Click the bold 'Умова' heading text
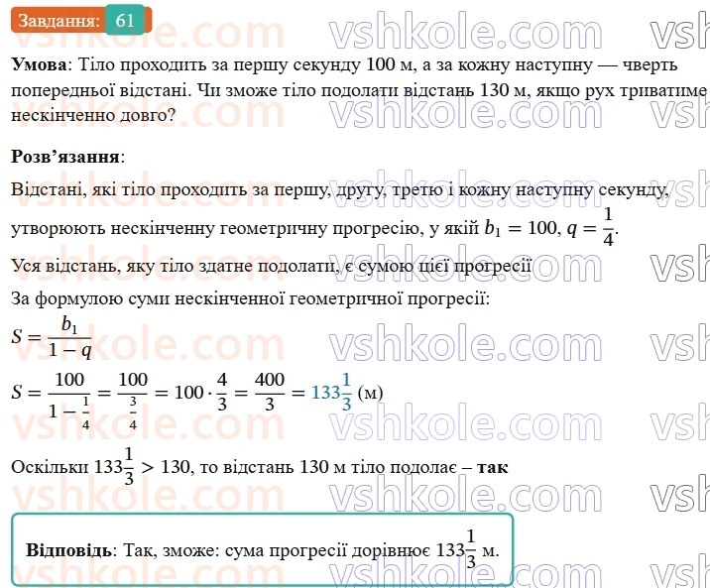The width and height of the screenshot is (710, 588). pyautogui.click(x=39, y=64)
